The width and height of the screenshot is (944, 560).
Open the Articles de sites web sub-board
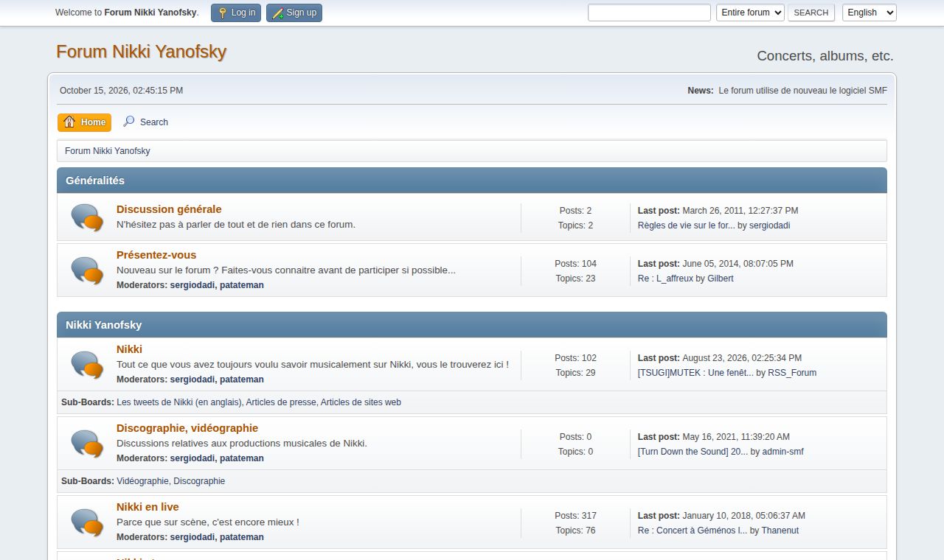click(x=361, y=402)
